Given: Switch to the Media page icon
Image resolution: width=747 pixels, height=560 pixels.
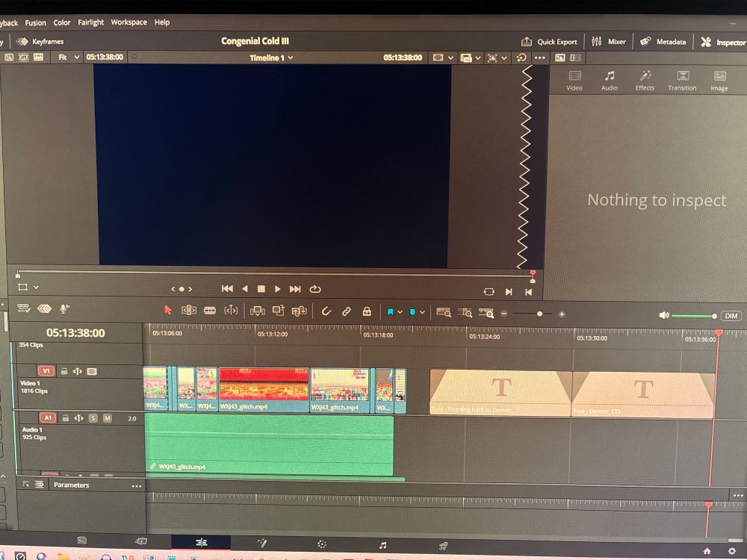Looking at the screenshot, I should pyautogui.click(x=82, y=541).
